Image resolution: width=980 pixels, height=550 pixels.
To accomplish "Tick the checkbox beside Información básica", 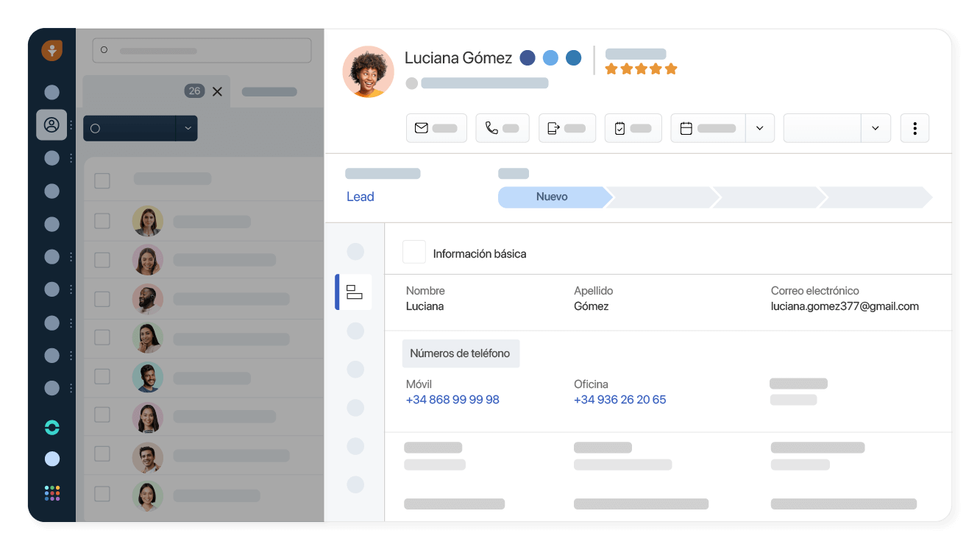I will pos(413,252).
